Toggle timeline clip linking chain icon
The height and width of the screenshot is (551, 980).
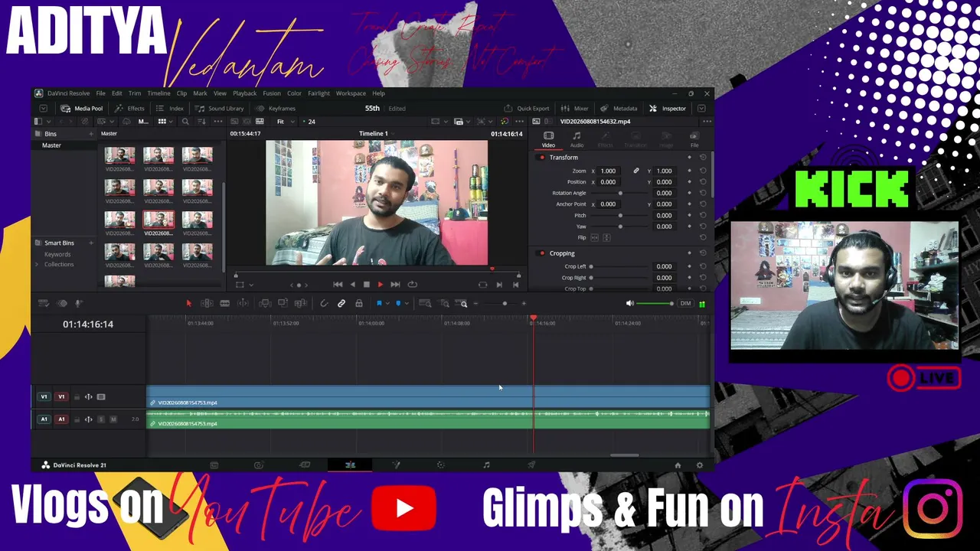pyautogui.click(x=341, y=304)
